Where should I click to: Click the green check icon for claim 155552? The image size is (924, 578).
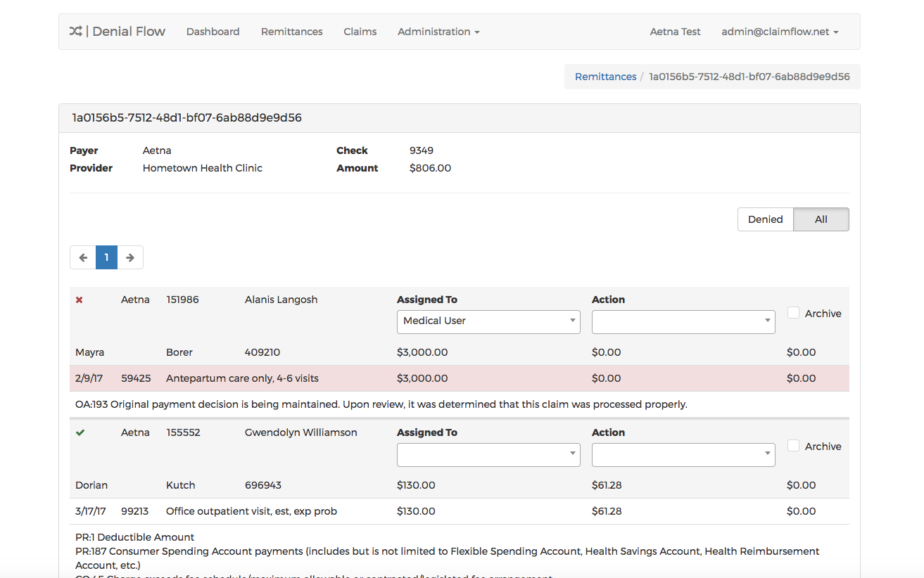[80, 433]
